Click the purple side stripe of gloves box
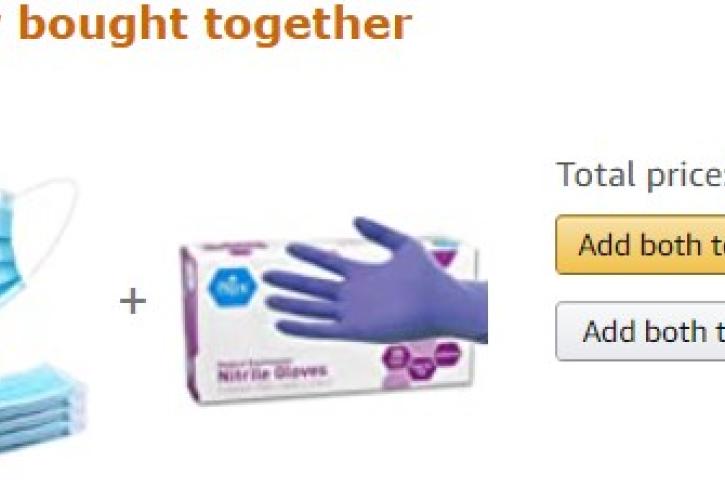 190,324
